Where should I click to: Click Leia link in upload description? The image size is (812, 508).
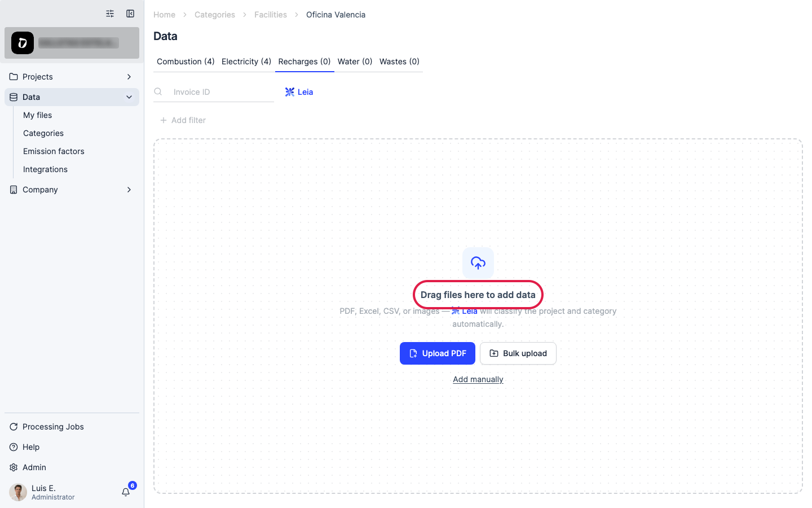(x=465, y=311)
